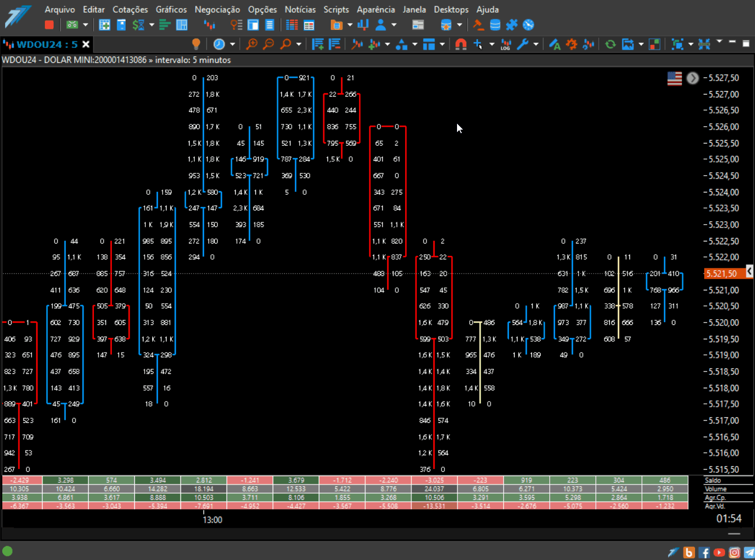Open the new grid window icon with plus
Image resolution: width=755 pixels, height=560 pixels.
tap(104, 25)
